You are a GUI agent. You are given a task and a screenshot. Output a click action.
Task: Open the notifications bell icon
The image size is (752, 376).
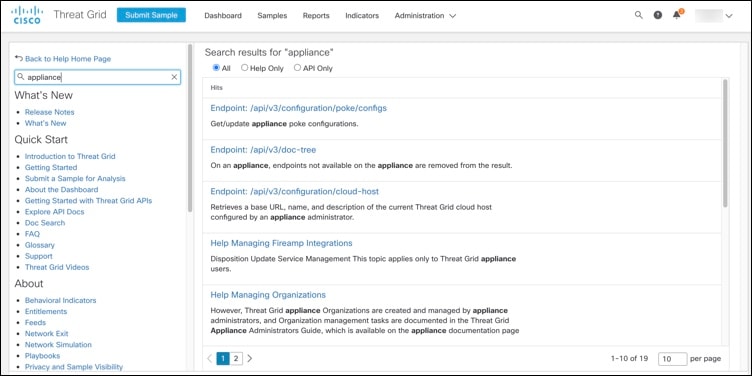[677, 14]
